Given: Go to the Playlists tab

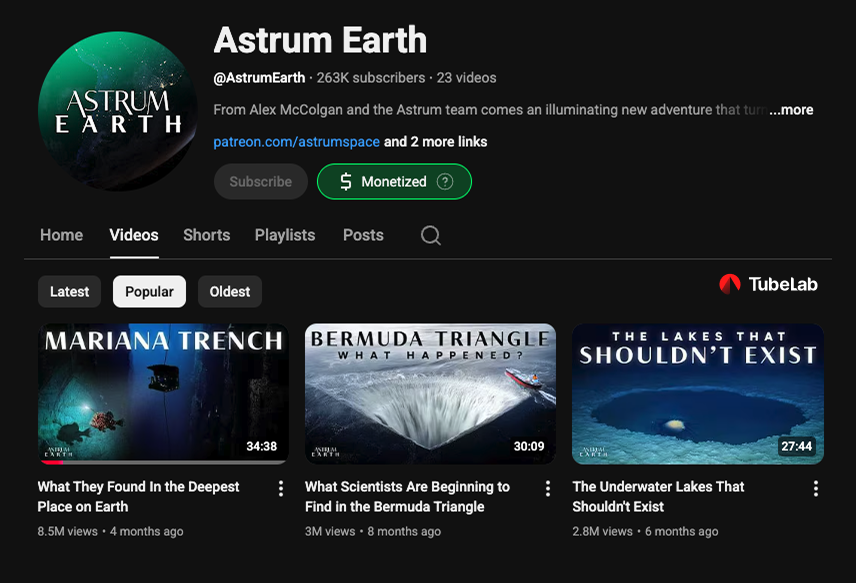Looking at the screenshot, I should pos(285,235).
